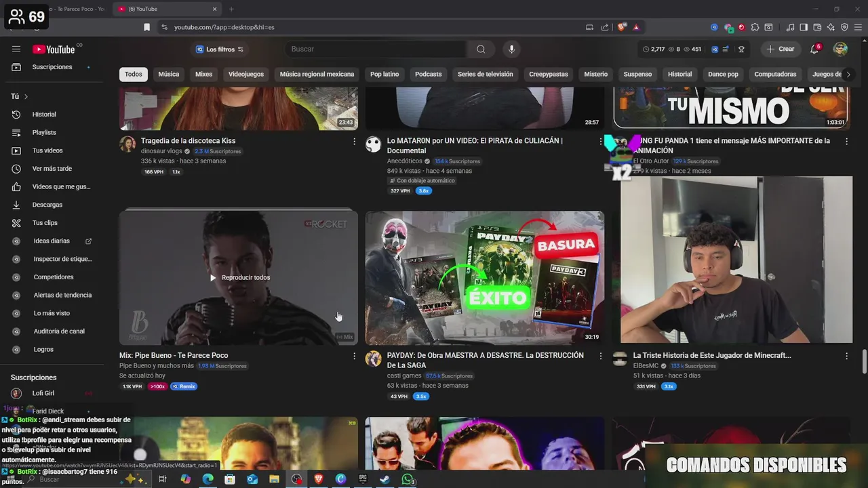Open options for Mix Pipe Bueno
The height and width of the screenshot is (488, 868).
coord(354,356)
